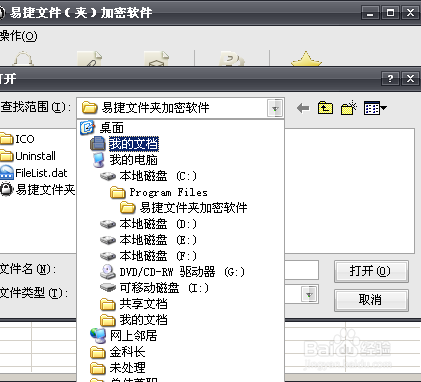Viewport: 421px width, 382px height.
Task: Click the 打开(O) button
Action: [371, 271]
